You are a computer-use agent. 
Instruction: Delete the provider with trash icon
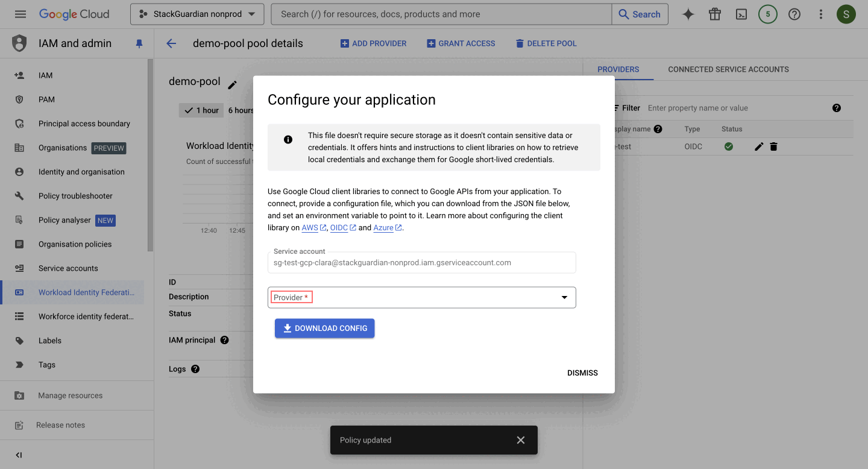coord(773,146)
